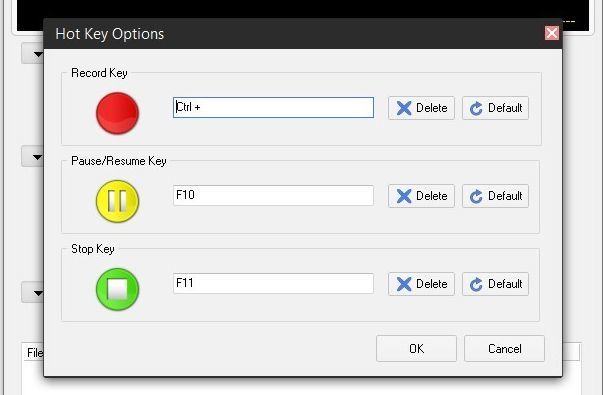Click the yellow Pause/Resume icon

click(117, 201)
